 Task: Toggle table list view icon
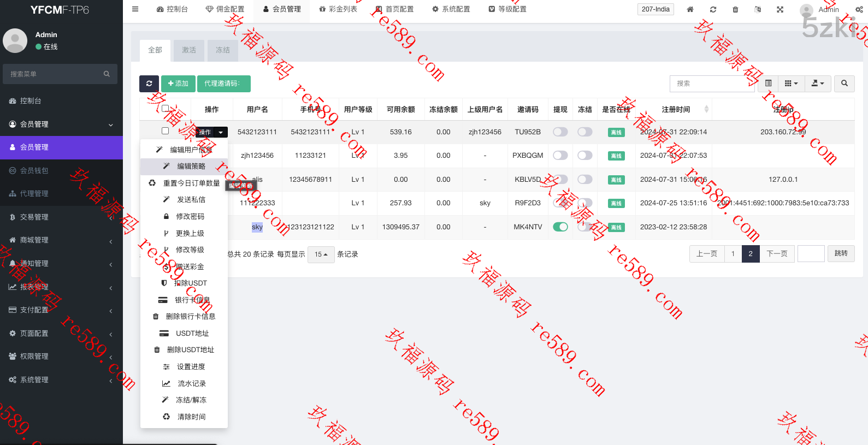768,84
